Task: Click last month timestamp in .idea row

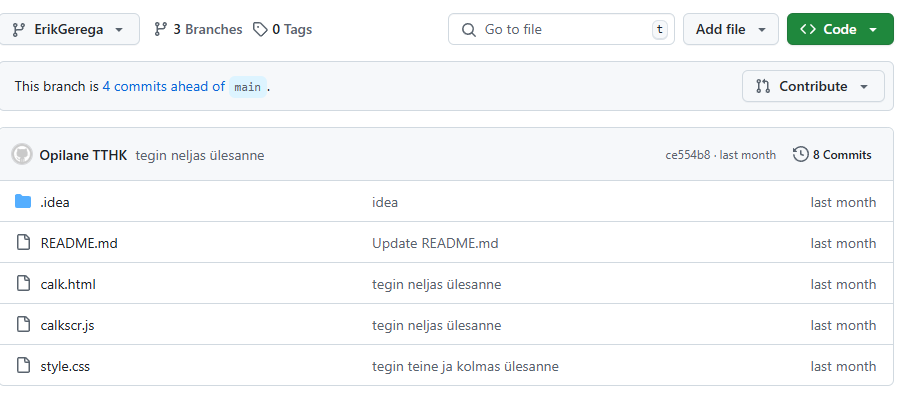Action: [843, 203]
